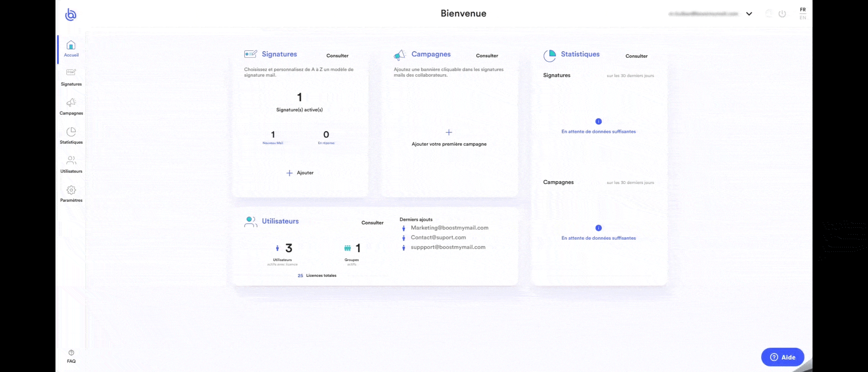This screenshot has height=372, width=868.
Task: Open Signatures from the sidebar
Action: point(71,77)
